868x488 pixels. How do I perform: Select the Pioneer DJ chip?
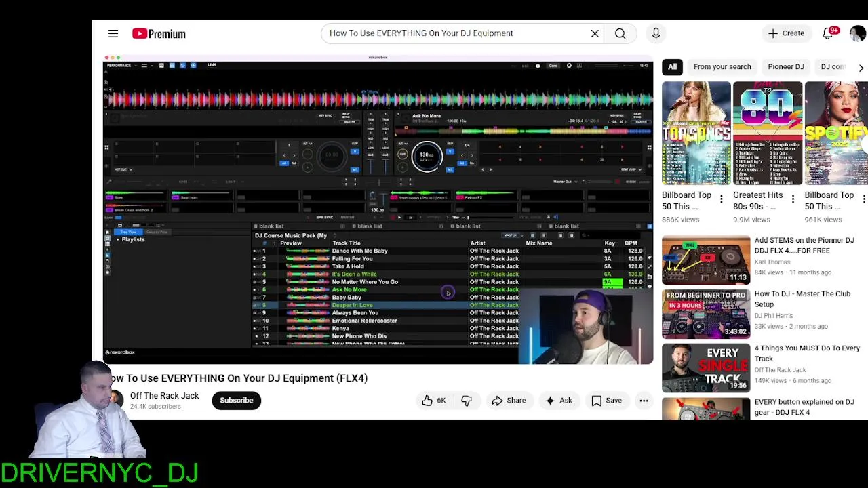point(786,67)
